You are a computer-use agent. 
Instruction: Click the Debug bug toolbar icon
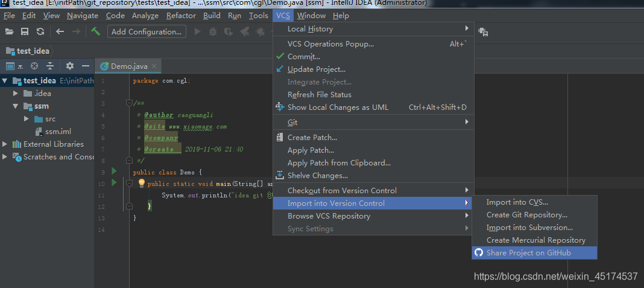(213, 31)
